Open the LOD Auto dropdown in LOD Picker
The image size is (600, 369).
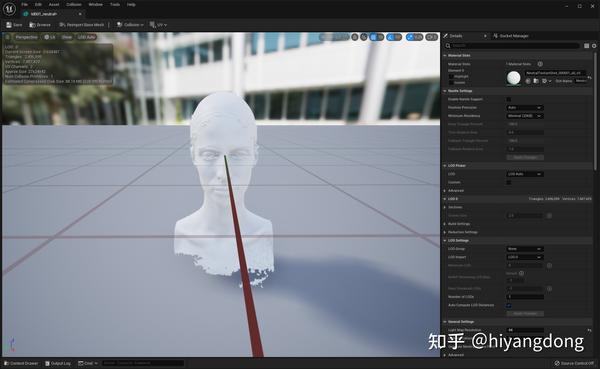tap(525, 174)
